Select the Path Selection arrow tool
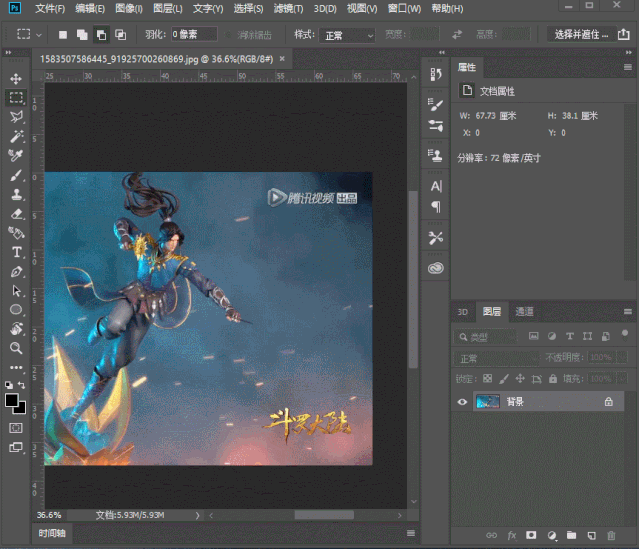The height and width of the screenshot is (549, 639). click(16, 291)
